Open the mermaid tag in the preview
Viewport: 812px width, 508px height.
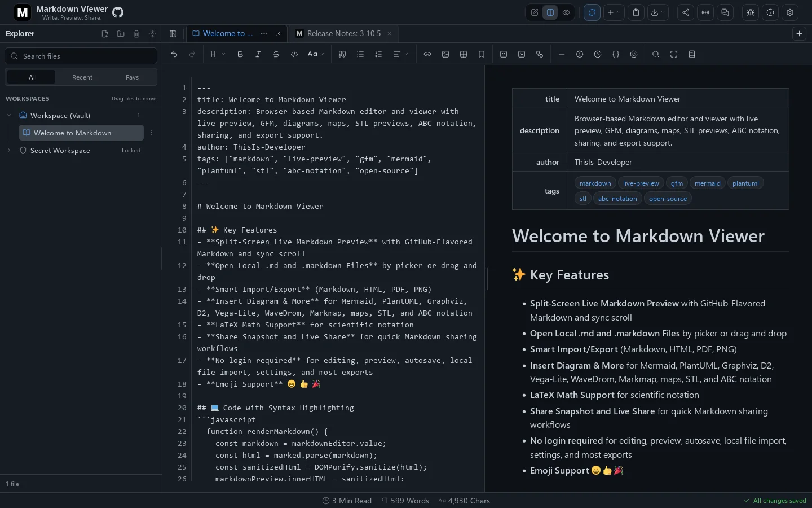[x=708, y=183]
